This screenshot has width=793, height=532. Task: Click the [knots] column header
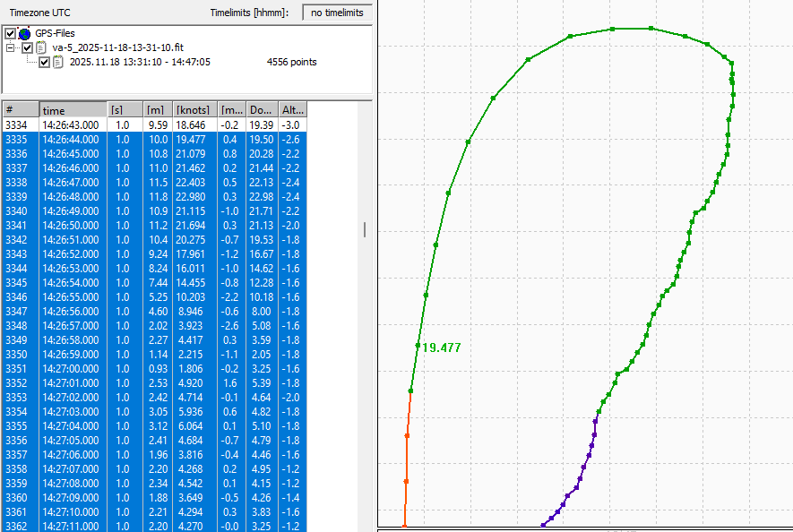pyautogui.click(x=194, y=109)
